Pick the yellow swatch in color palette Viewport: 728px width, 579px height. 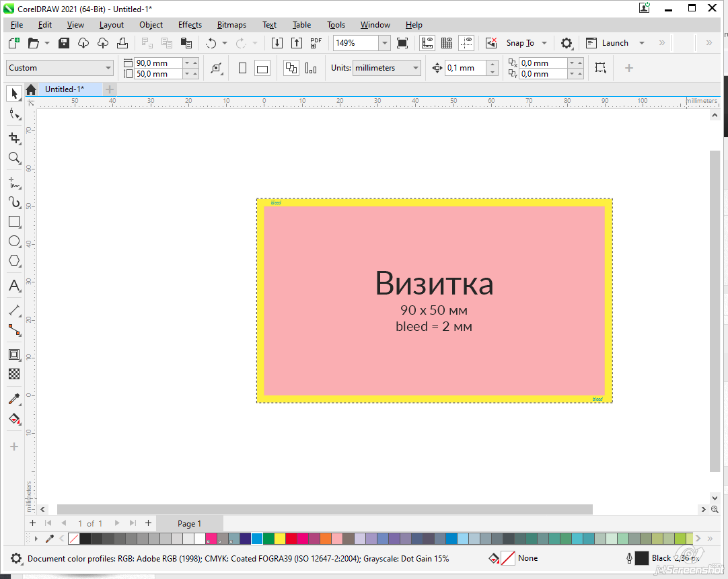[280, 539]
